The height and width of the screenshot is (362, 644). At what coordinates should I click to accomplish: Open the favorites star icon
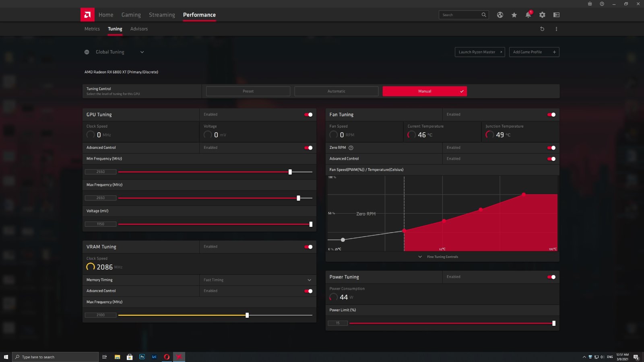514,15
